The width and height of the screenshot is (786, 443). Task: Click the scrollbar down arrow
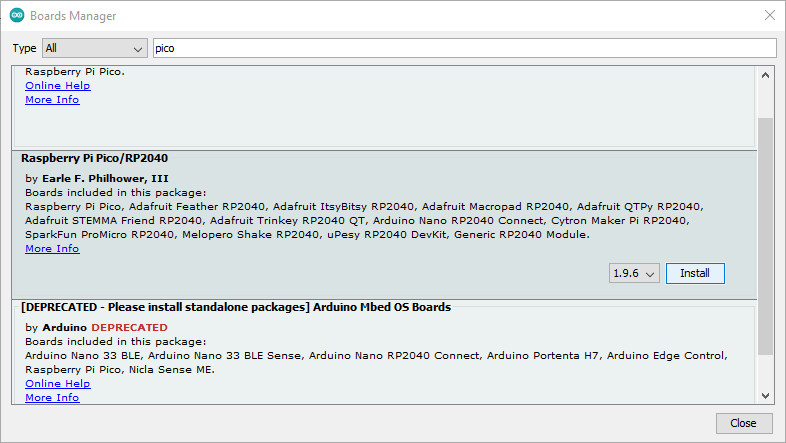coord(765,396)
